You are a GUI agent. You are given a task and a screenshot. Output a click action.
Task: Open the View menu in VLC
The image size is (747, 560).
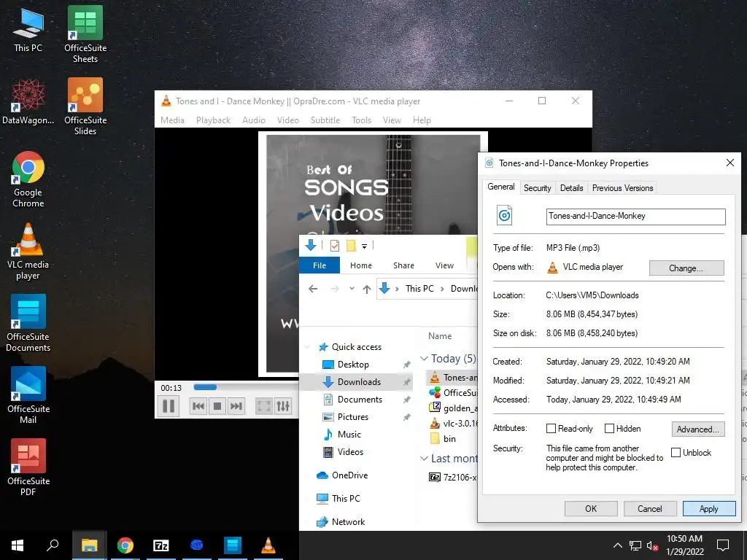click(392, 120)
